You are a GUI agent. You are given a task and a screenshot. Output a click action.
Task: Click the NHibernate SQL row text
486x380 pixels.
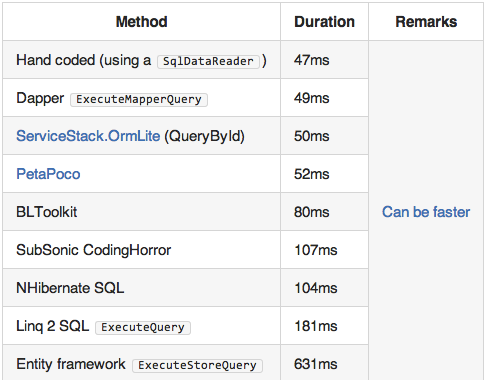[x=70, y=288]
